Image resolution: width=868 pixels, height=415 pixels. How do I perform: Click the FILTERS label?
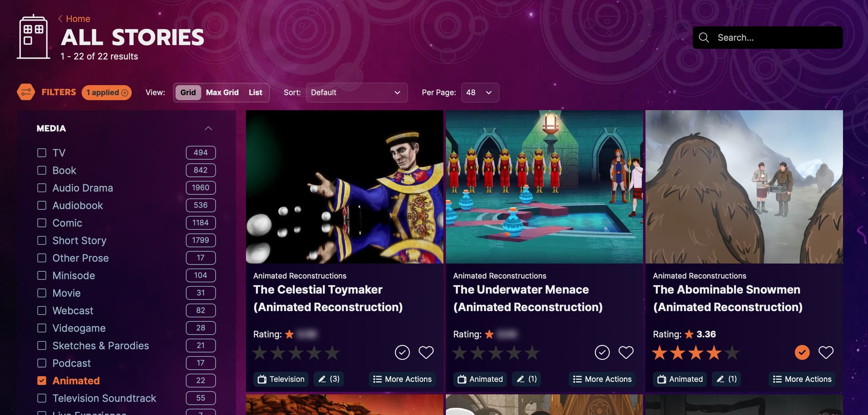pyautogui.click(x=59, y=92)
